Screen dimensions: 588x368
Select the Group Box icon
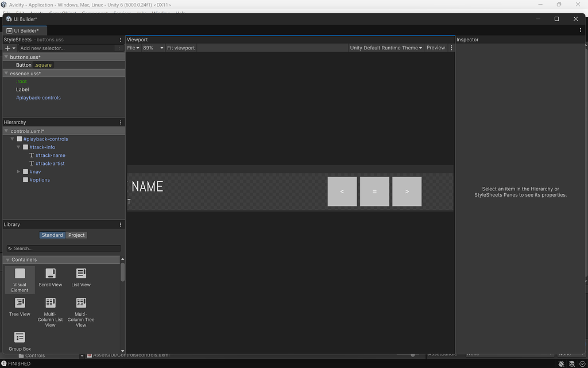click(20, 336)
